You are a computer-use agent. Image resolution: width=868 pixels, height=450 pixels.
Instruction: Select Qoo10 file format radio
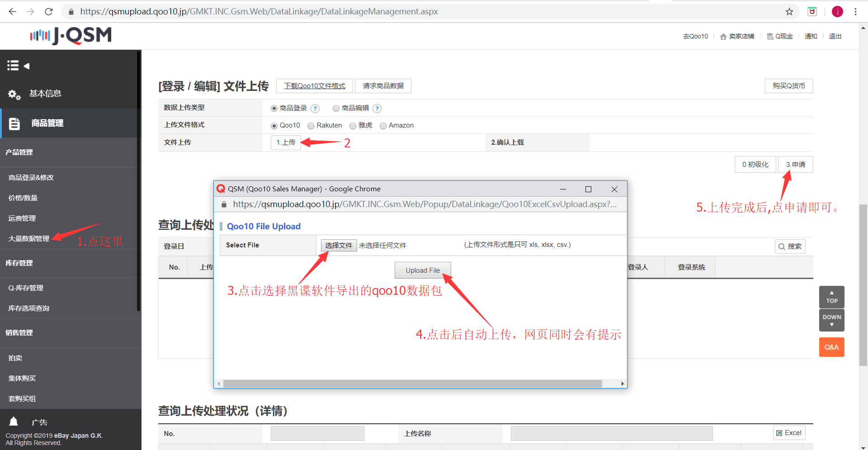274,126
